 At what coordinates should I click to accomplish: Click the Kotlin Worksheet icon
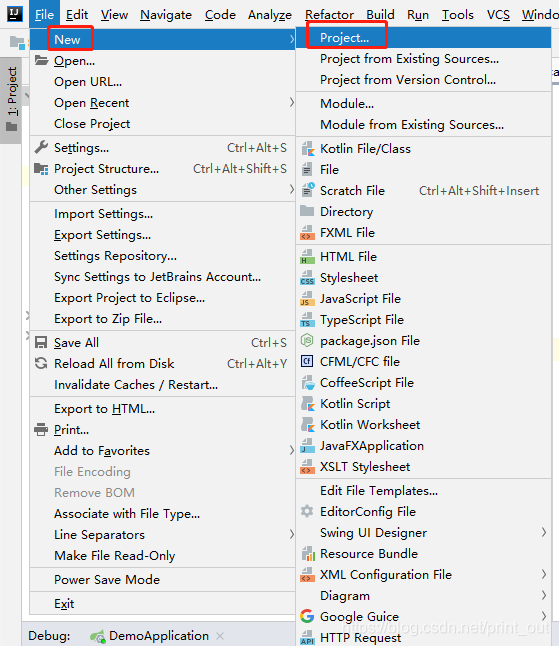[x=307, y=424]
